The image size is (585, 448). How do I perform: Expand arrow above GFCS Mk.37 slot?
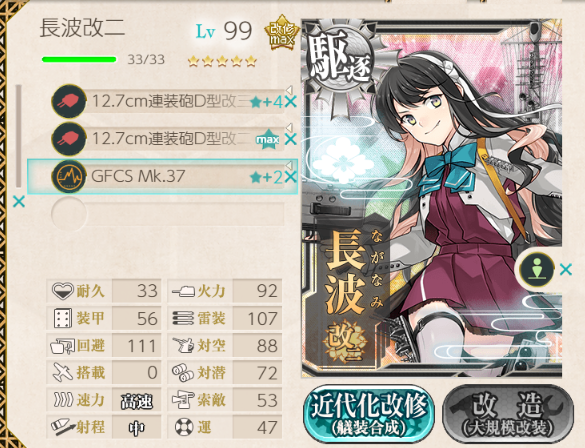coord(288,165)
